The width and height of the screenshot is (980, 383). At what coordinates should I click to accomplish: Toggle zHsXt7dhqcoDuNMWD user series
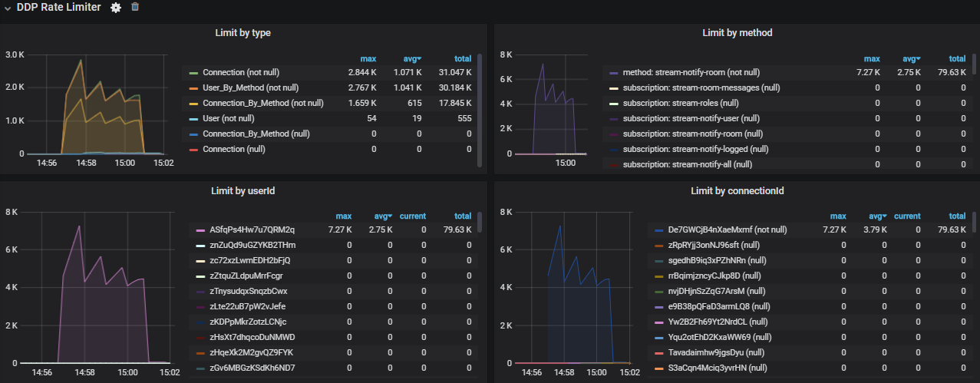pos(252,337)
